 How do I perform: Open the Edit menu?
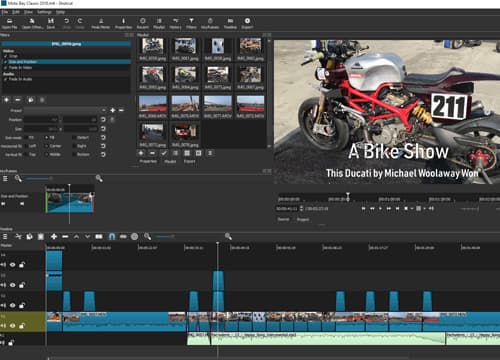tap(16, 12)
